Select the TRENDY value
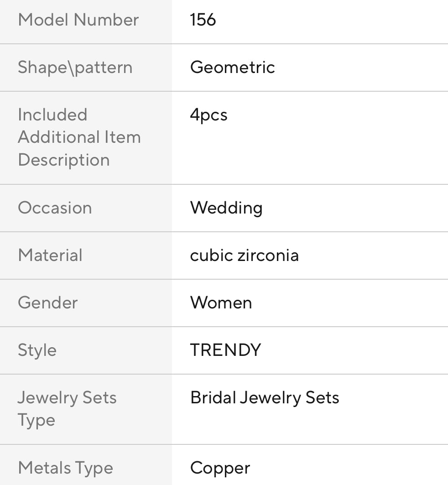This screenshot has height=485, width=448. coord(225,350)
